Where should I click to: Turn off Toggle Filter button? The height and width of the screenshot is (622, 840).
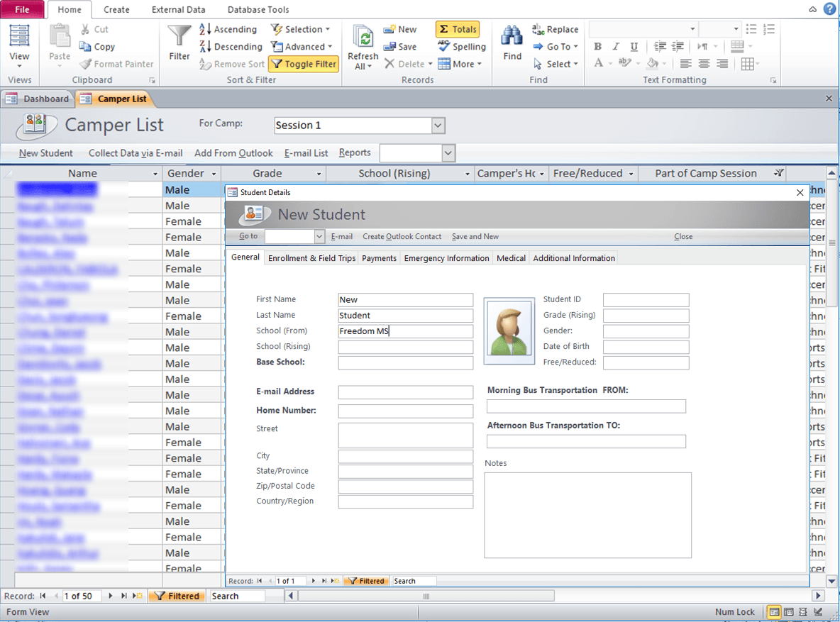point(303,64)
